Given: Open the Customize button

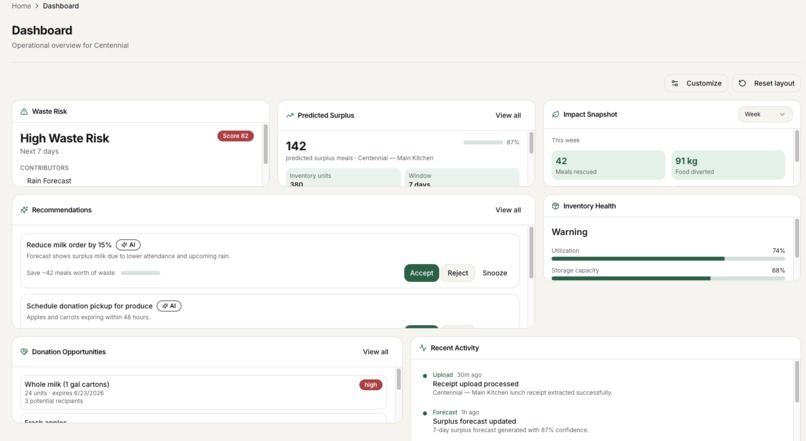Looking at the screenshot, I should 696,83.
